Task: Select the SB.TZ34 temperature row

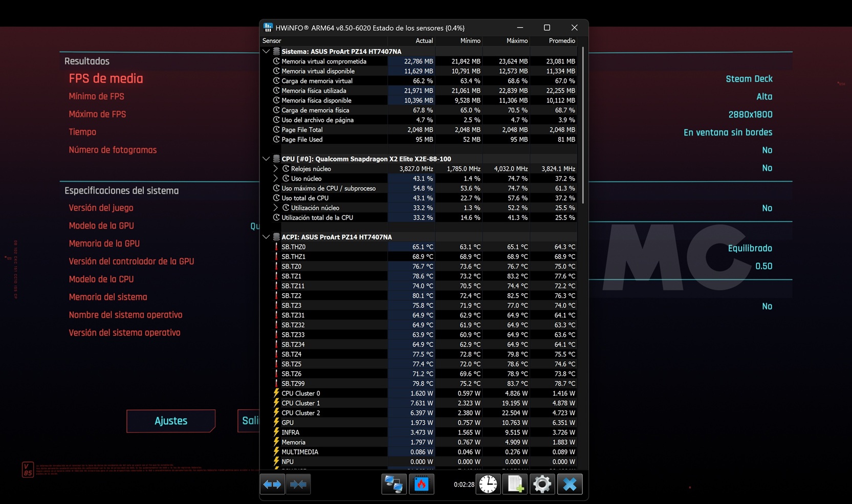Action: pos(420,344)
